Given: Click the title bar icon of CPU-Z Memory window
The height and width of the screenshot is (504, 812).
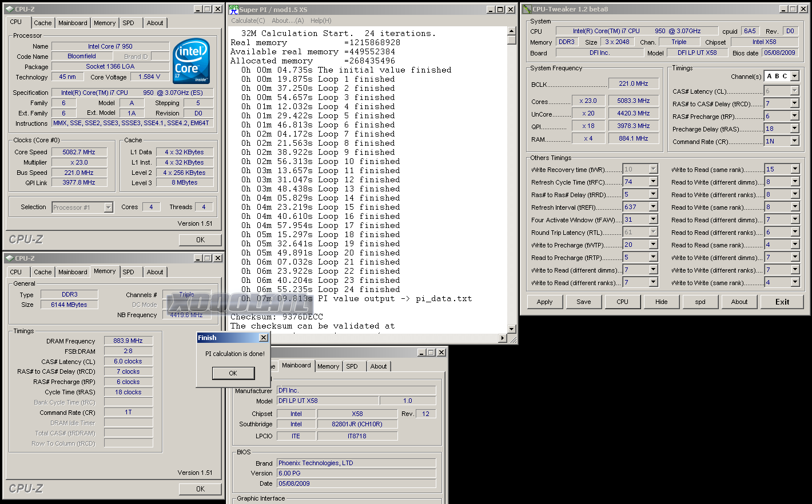Looking at the screenshot, I should point(9,258).
